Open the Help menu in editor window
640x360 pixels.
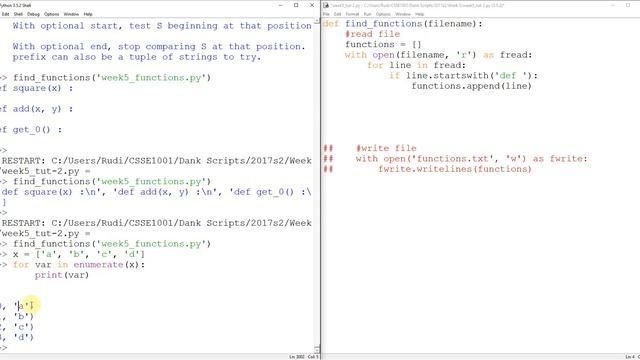coord(420,14)
